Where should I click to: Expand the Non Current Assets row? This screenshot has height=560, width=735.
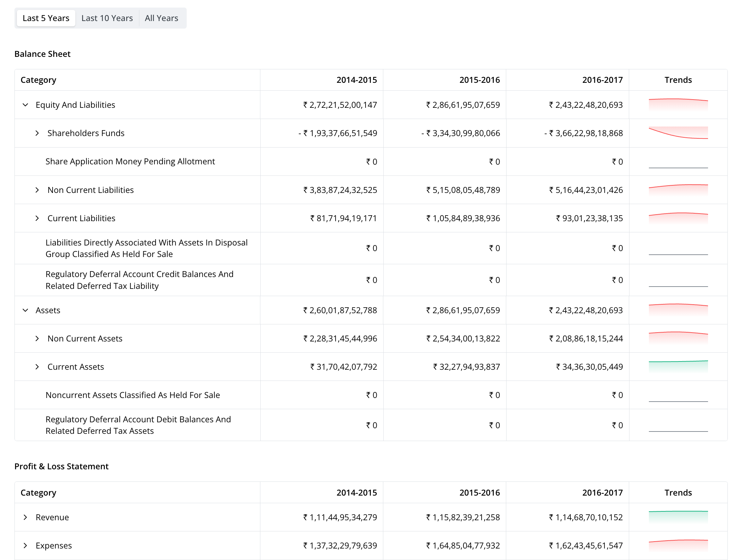pyautogui.click(x=37, y=339)
